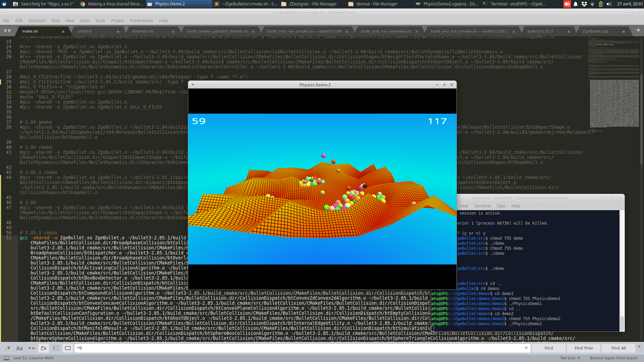Switch to the build_cmake_pybullet_double.sh tab

click(217, 31)
